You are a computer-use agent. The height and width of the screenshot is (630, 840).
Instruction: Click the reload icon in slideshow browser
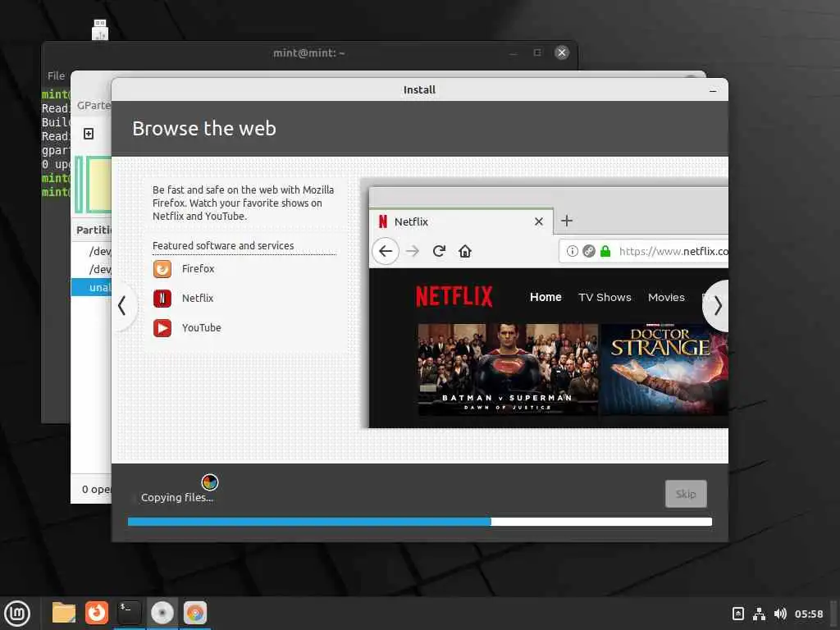pyautogui.click(x=439, y=251)
